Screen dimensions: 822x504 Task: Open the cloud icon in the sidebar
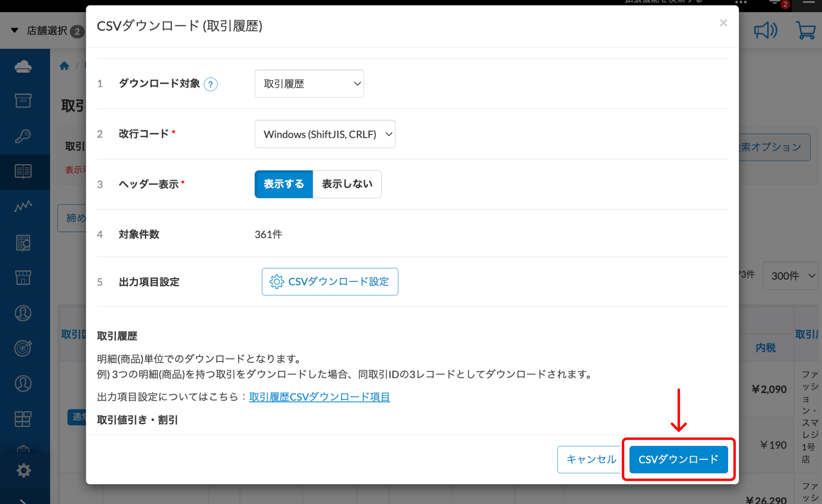pos(23,66)
